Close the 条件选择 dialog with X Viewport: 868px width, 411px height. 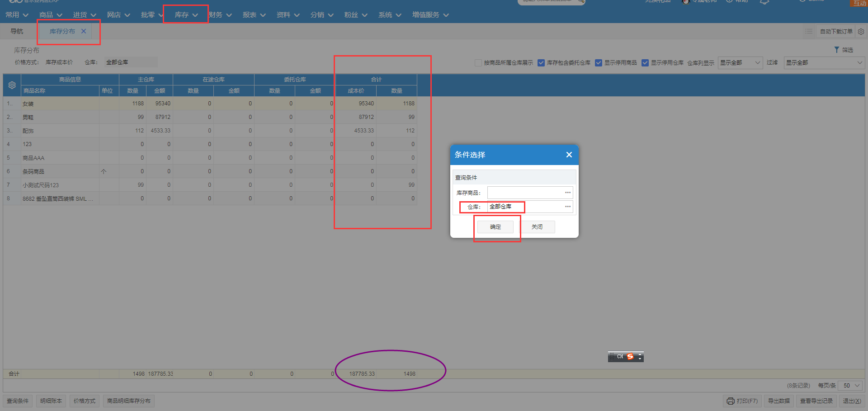point(569,155)
